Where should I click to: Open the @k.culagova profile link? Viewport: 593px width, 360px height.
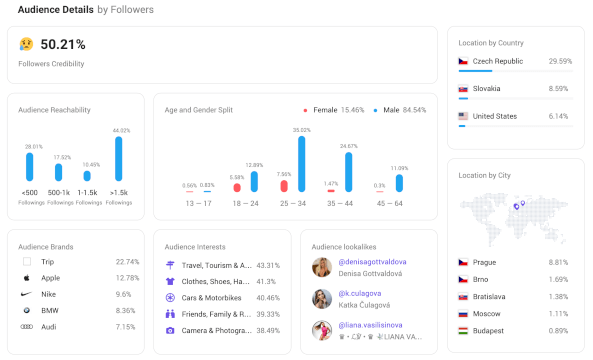point(360,293)
